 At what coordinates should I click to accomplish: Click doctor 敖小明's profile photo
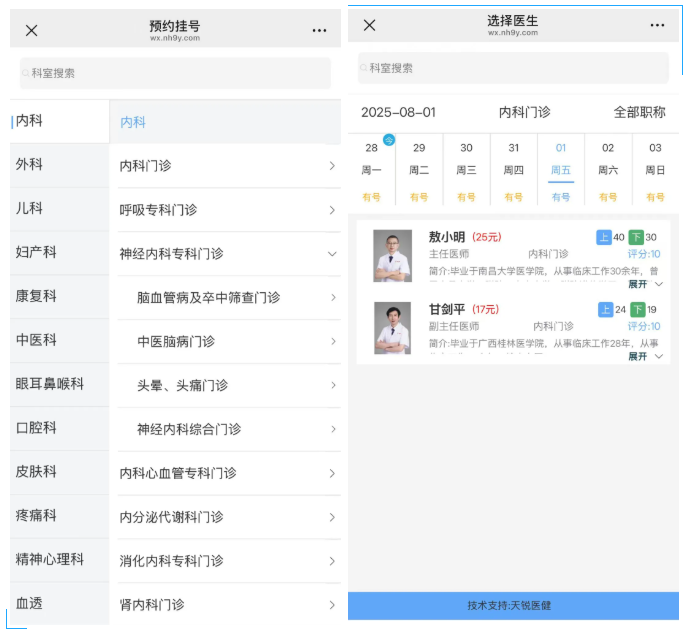(x=392, y=255)
